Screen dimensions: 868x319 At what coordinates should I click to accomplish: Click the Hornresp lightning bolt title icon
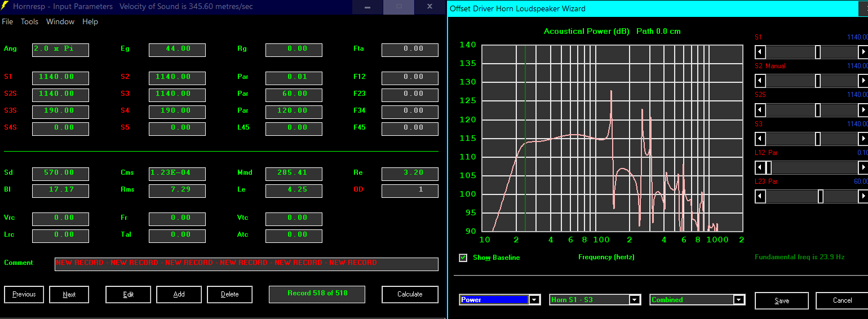coord(5,7)
